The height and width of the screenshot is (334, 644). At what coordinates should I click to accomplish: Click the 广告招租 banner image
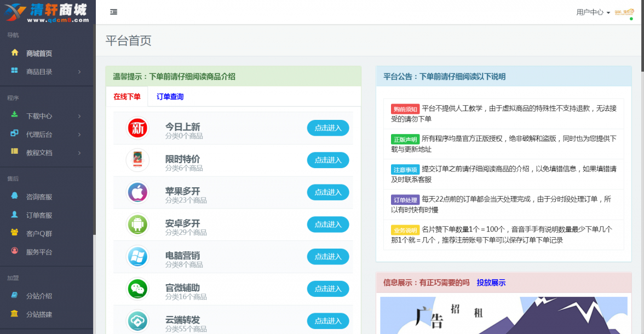pyautogui.click(x=503, y=315)
